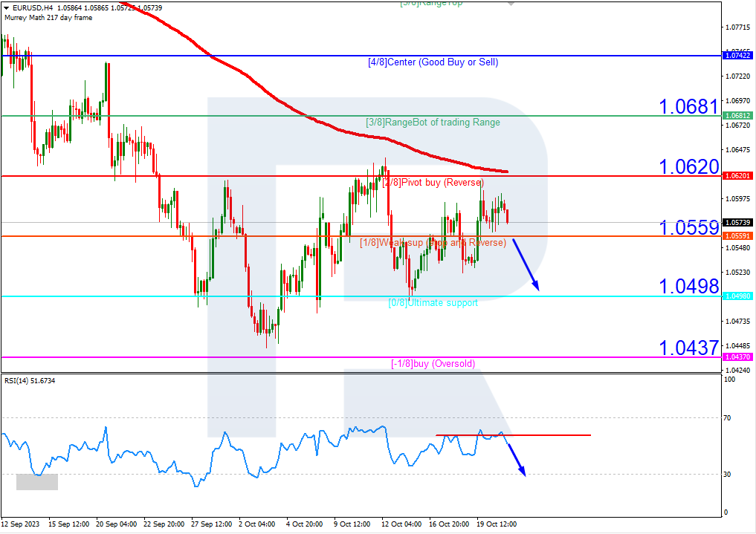Click the red resistance line in RSI panel

[x=513, y=435]
